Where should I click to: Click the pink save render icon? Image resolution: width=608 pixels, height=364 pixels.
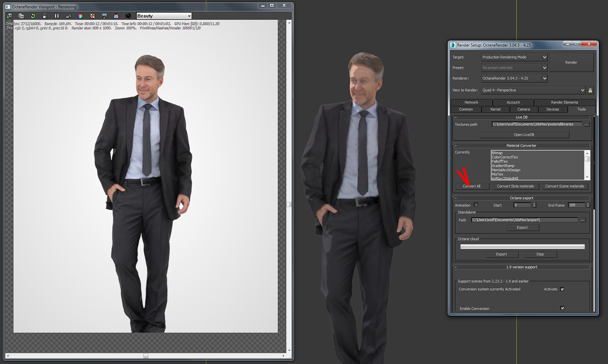[x=116, y=16]
